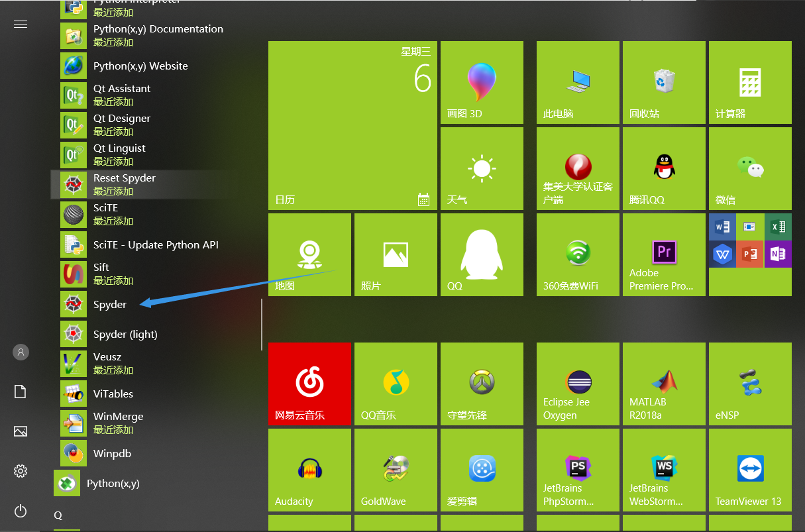The height and width of the screenshot is (532, 805).
Task: Open the user account icon in sidebar
Action: (x=21, y=352)
